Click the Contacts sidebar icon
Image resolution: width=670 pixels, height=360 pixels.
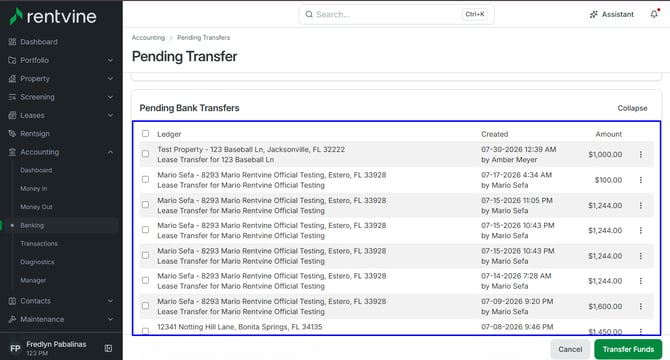[12, 301]
